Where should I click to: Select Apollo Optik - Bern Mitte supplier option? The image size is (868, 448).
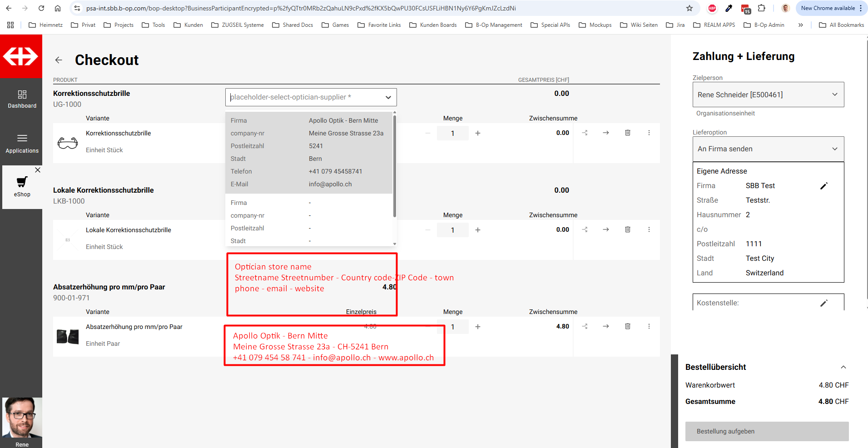tap(309, 152)
